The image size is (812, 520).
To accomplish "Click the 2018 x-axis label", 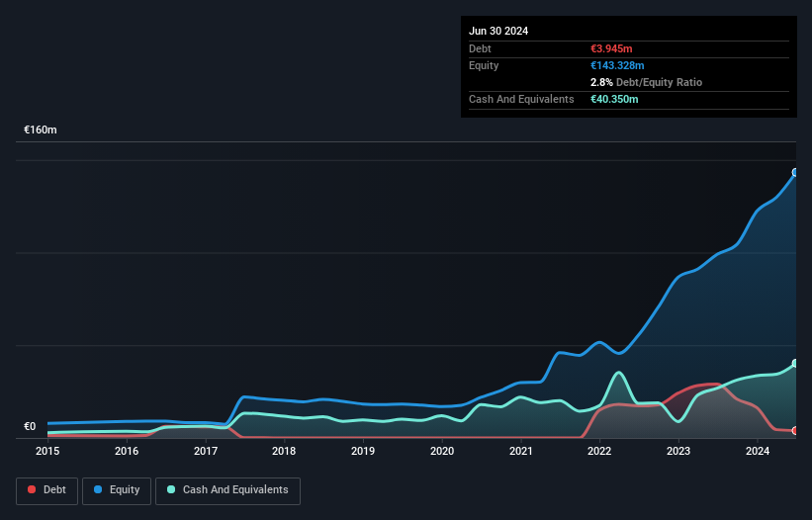I will pyautogui.click(x=284, y=451).
